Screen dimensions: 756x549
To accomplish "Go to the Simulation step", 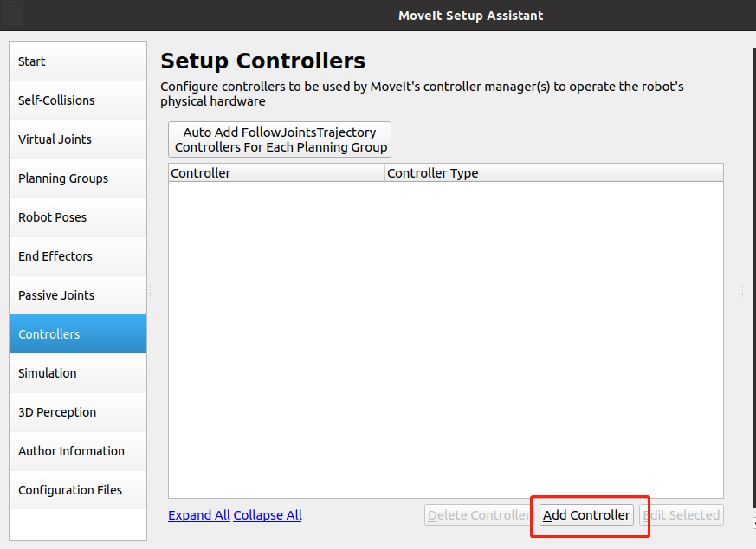I will tap(77, 373).
